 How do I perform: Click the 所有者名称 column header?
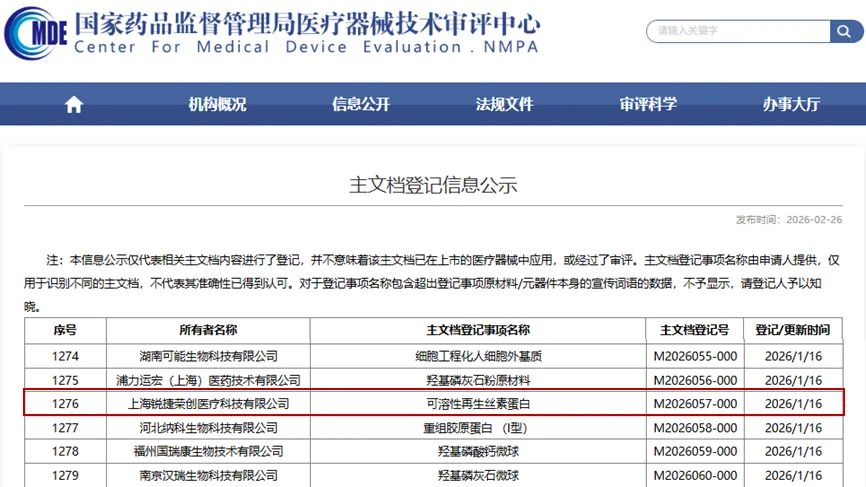(x=208, y=330)
